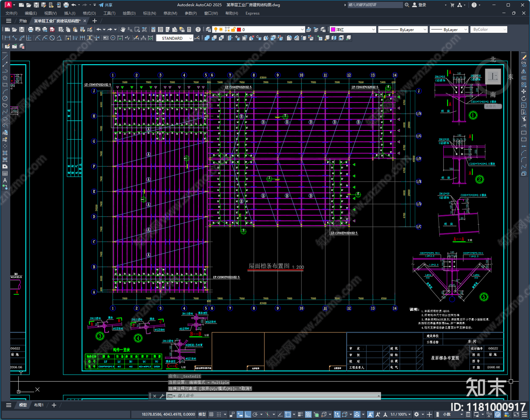Screen dimensions: 530x420
Task: Open the 标注(N) menu
Action: point(149,13)
